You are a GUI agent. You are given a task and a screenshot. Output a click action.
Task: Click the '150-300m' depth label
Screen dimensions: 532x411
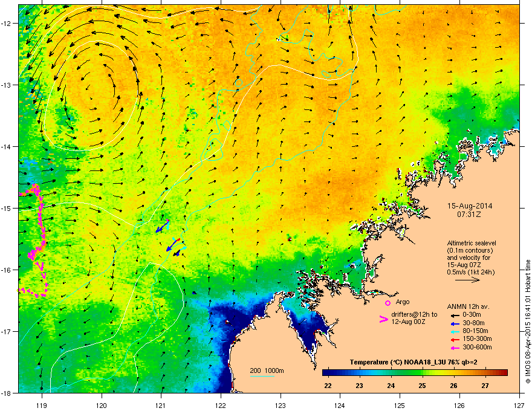[477, 338]
